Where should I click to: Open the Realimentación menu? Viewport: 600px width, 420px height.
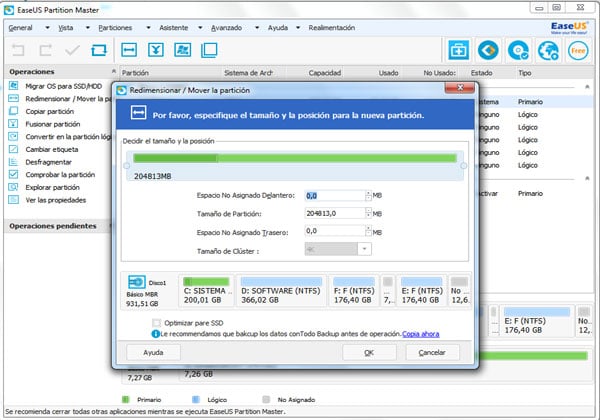coord(332,28)
